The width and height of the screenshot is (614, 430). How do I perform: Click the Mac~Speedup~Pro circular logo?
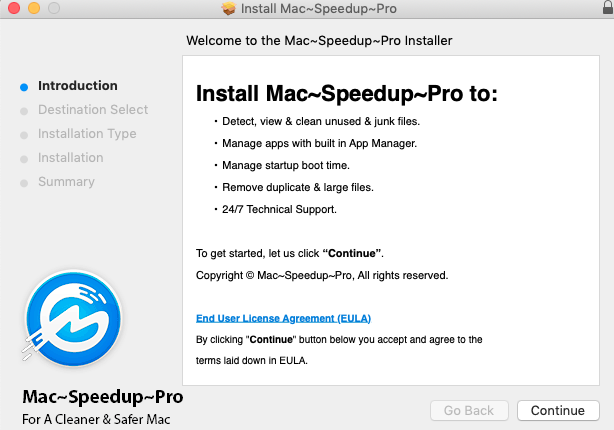(x=72, y=318)
